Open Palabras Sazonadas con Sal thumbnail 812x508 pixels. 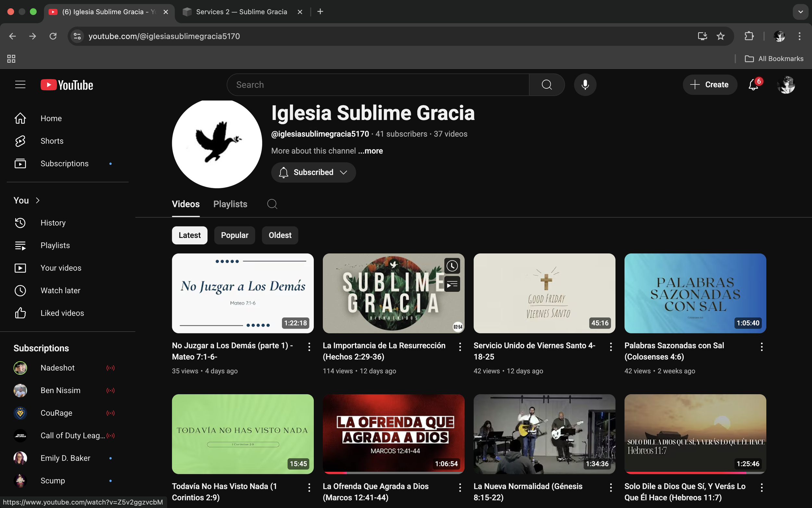695,293
